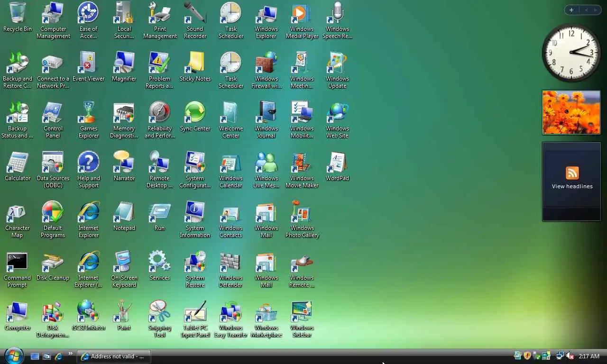Click the Windows Journal icon
607x364 pixels.
(267, 120)
